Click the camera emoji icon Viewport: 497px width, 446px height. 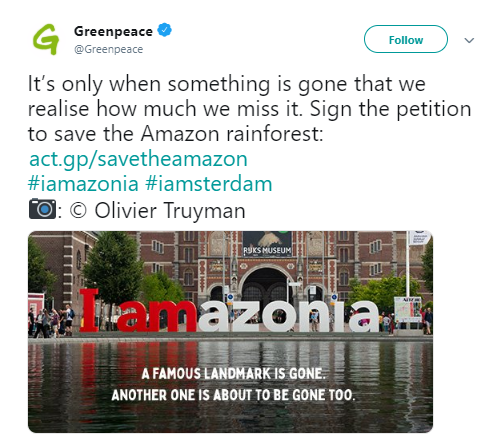[x=42, y=209]
